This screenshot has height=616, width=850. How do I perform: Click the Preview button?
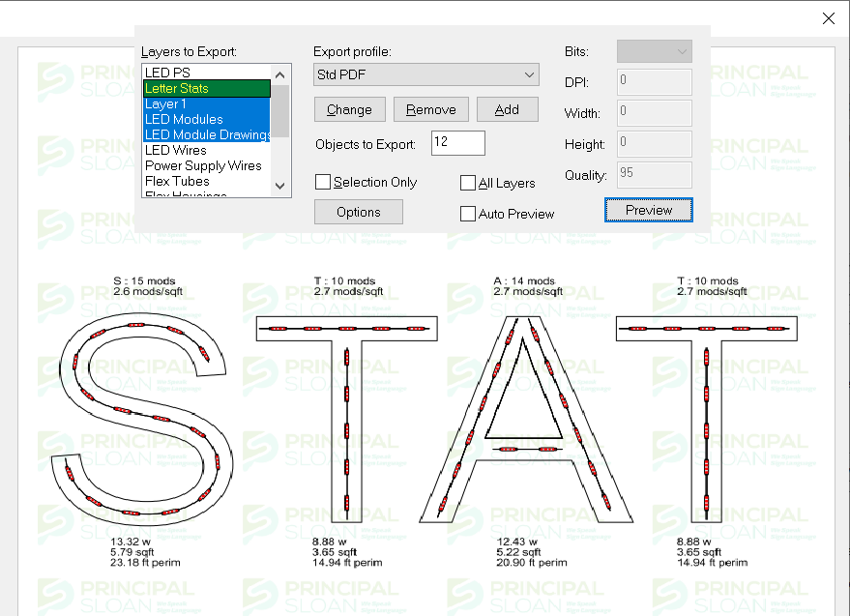pos(648,210)
